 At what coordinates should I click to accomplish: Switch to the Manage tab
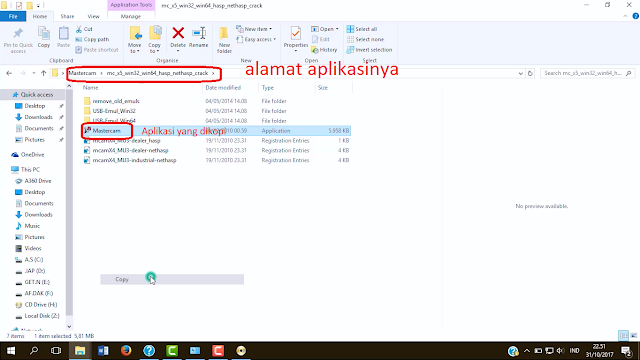(131, 16)
